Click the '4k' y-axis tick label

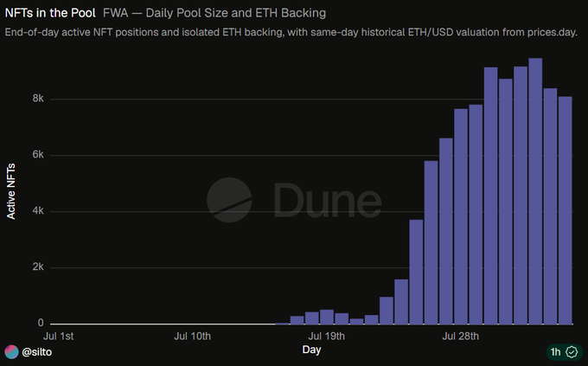click(x=38, y=210)
